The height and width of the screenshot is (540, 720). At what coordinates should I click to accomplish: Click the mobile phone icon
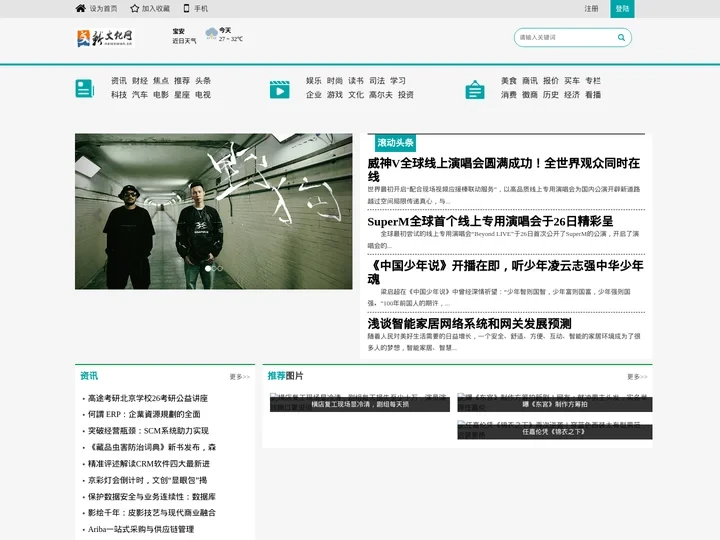coord(186,8)
